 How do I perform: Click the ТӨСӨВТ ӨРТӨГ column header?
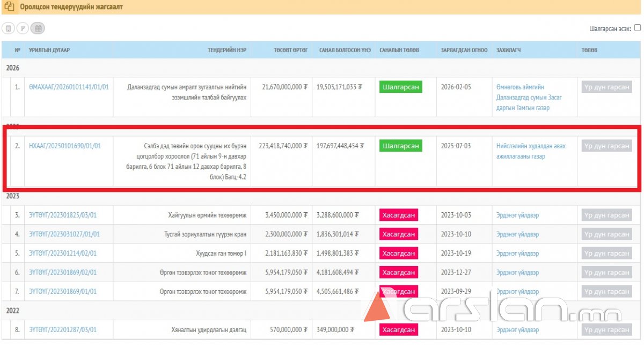[x=290, y=50]
